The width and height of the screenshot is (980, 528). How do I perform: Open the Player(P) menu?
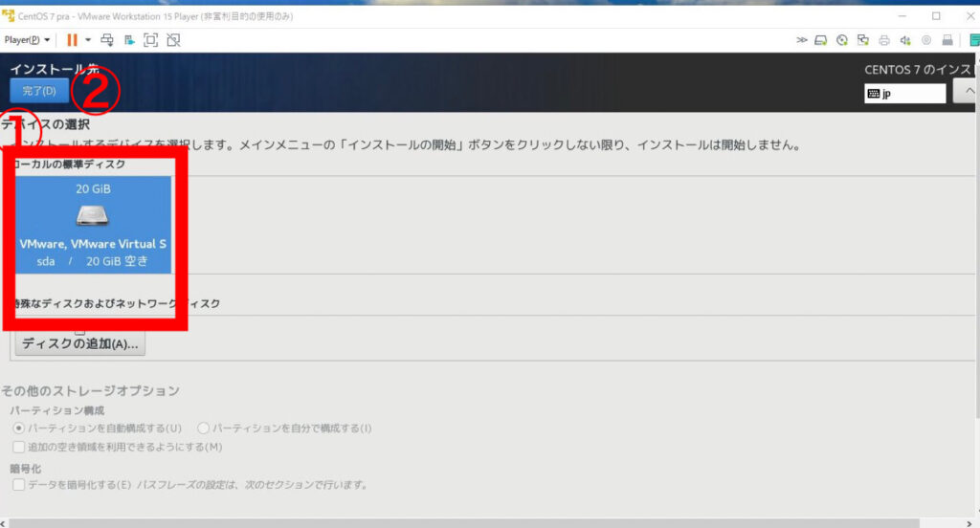[x=27, y=40]
